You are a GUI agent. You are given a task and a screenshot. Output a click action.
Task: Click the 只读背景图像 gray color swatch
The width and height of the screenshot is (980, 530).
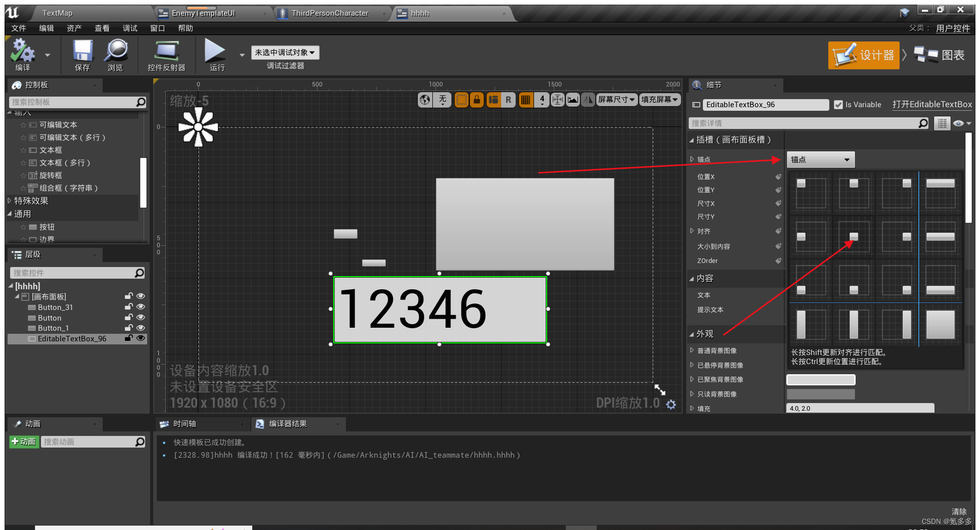click(x=821, y=394)
